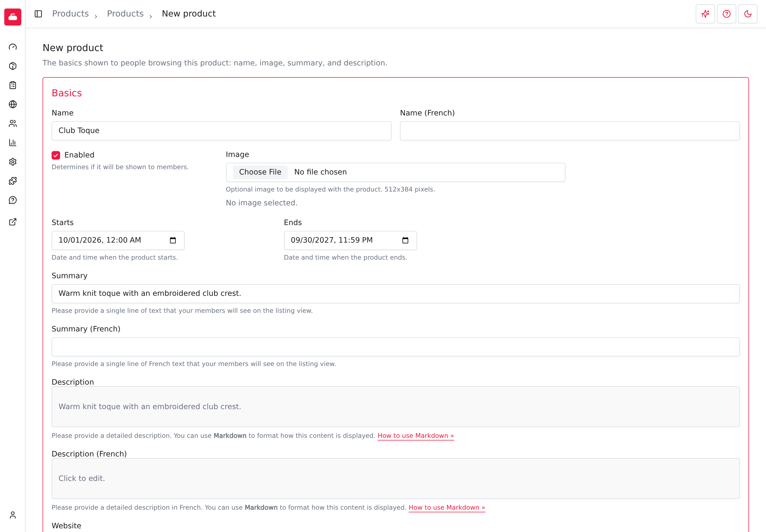Click the Ends date text 09/30/2027
Viewport: 766px width, 532px height.
point(312,240)
